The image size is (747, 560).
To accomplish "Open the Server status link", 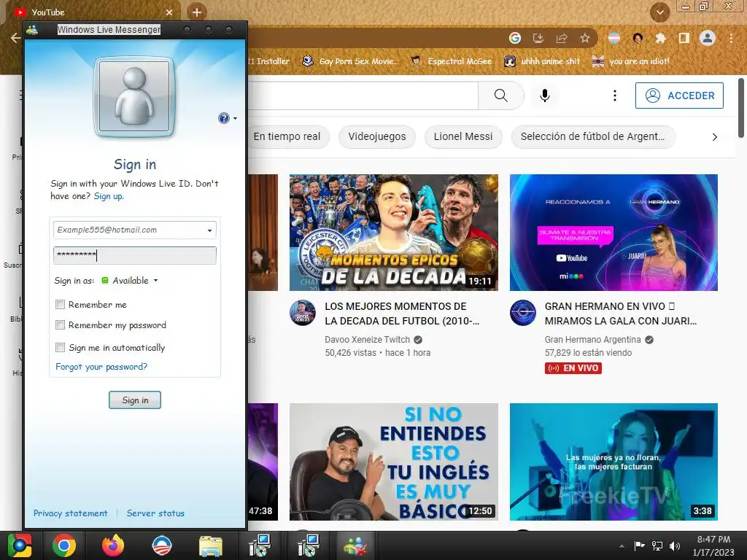I will click(155, 513).
